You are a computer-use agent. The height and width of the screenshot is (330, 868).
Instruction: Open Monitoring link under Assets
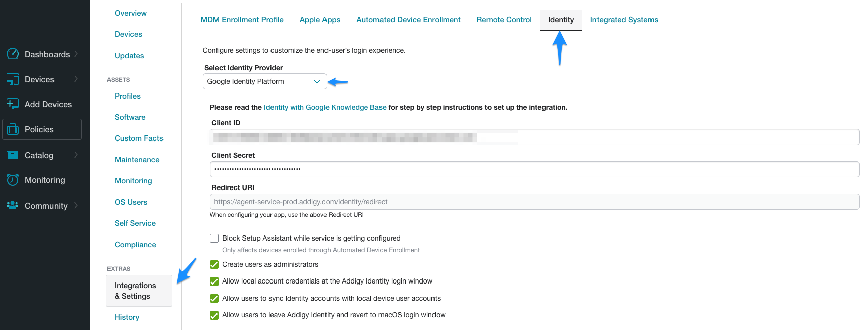[133, 181]
